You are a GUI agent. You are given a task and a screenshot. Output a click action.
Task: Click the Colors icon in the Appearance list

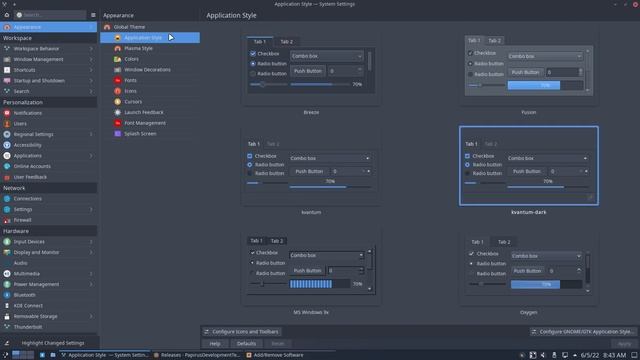[118, 59]
